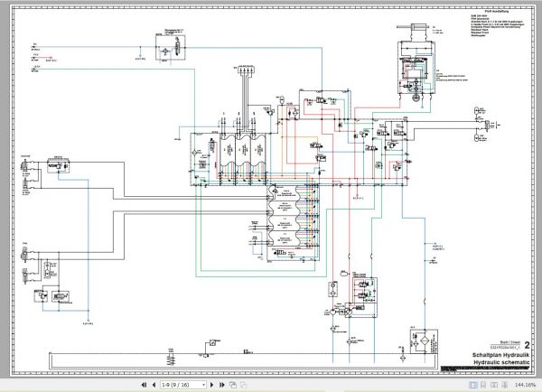This screenshot has height=392, width=542.
Task: Click sheet number 2 in title block
Action: tap(527, 345)
